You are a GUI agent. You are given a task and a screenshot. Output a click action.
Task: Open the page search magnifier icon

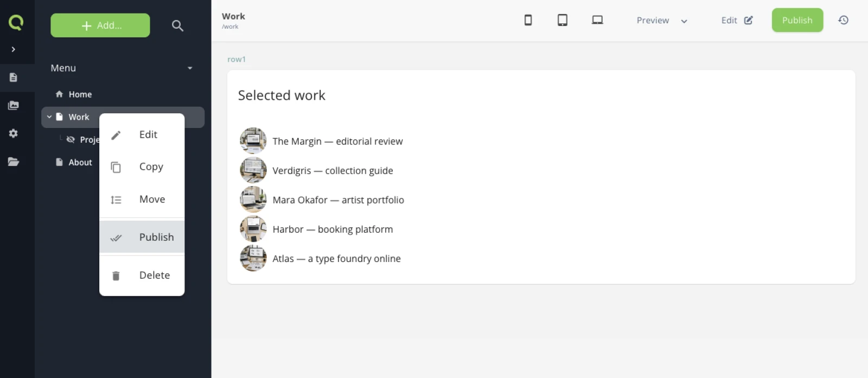[177, 25]
